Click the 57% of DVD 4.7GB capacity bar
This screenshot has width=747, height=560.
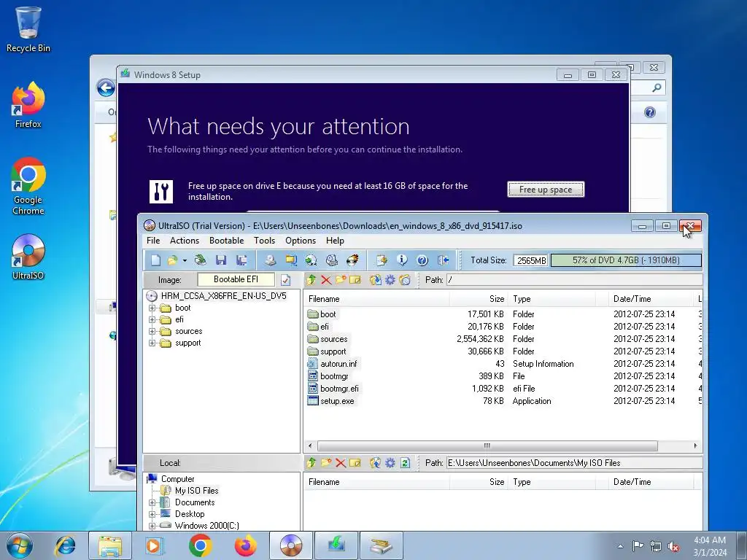click(x=626, y=260)
